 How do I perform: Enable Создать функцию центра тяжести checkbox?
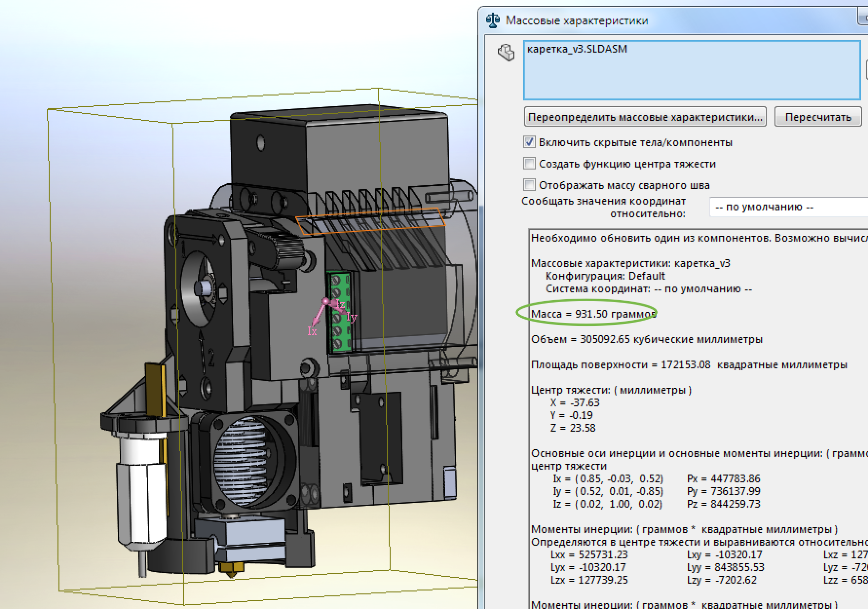pos(529,164)
